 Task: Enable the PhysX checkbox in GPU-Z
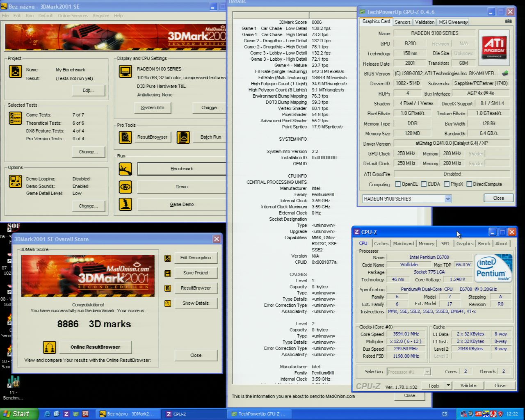447,184
